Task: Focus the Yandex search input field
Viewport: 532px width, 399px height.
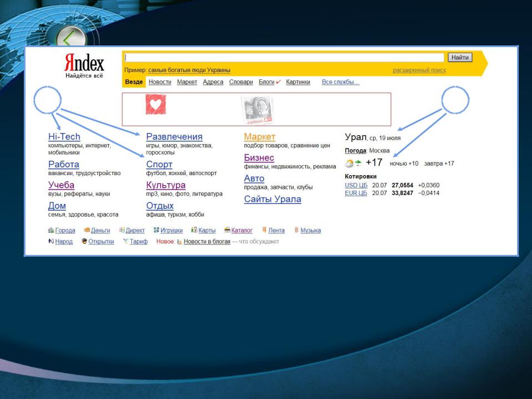Action: point(284,57)
